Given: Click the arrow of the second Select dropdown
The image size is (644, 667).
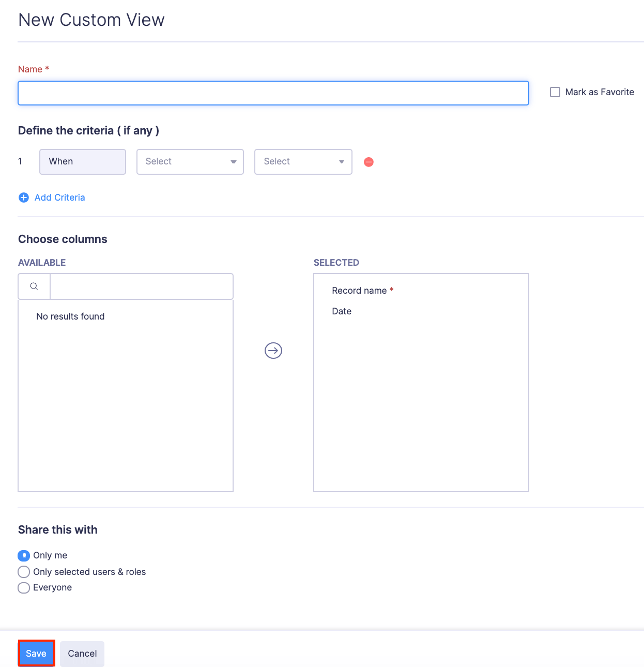Looking at the screenshot, I should point(341,162).
